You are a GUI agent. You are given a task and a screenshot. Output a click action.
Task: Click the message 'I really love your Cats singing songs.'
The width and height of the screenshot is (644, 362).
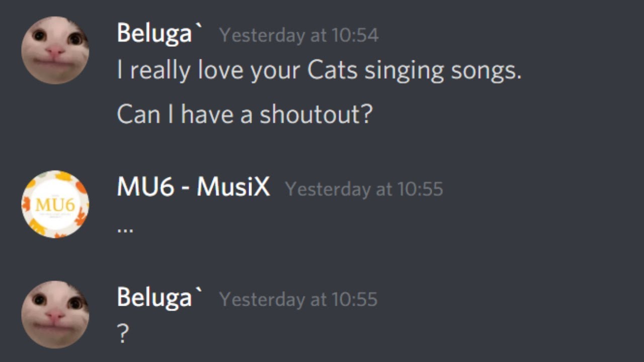319,71
